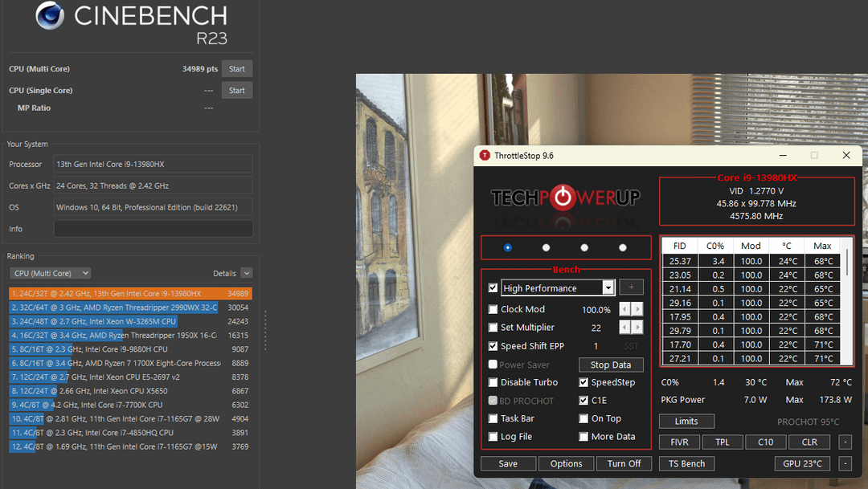Select ranking row Intel Core i7-7700K

coord(131,405)
